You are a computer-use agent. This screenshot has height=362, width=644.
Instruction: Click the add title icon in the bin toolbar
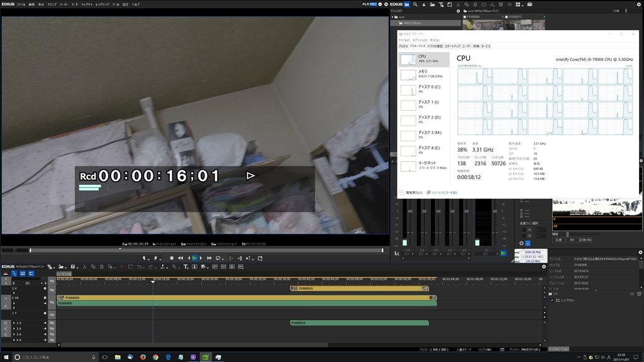(x=441, y=4)
